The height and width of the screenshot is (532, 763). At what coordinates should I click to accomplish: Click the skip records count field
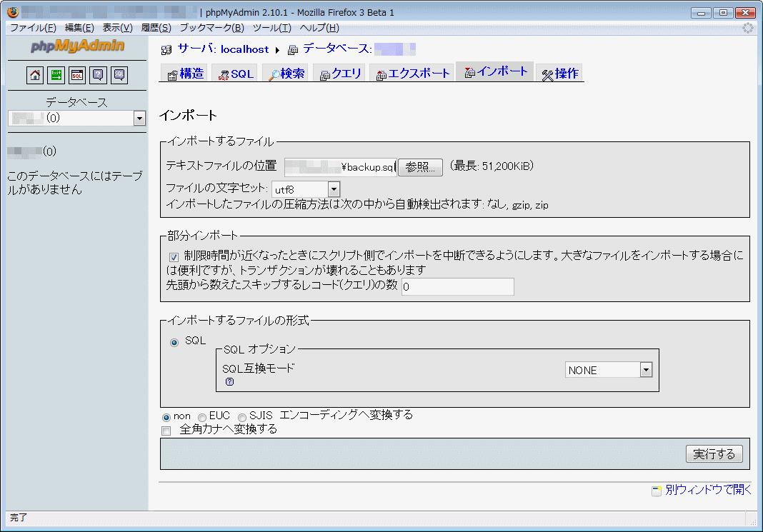457,286
